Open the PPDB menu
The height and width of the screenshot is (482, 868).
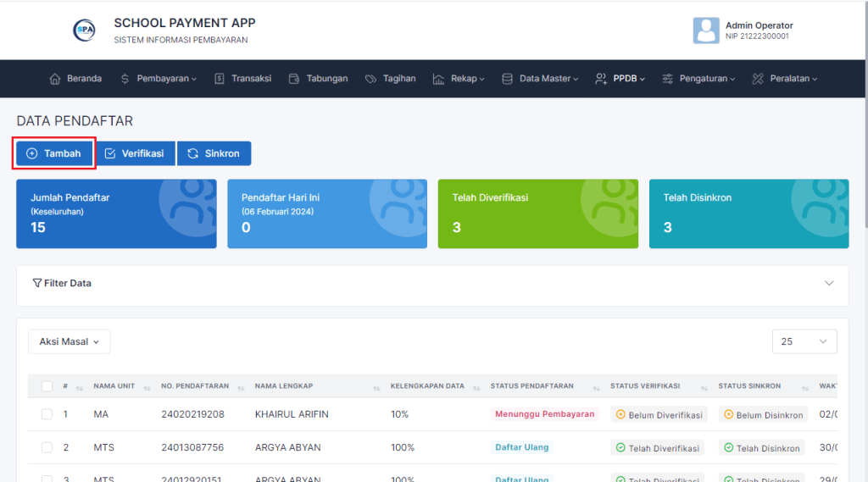click(x=620, y=79)
